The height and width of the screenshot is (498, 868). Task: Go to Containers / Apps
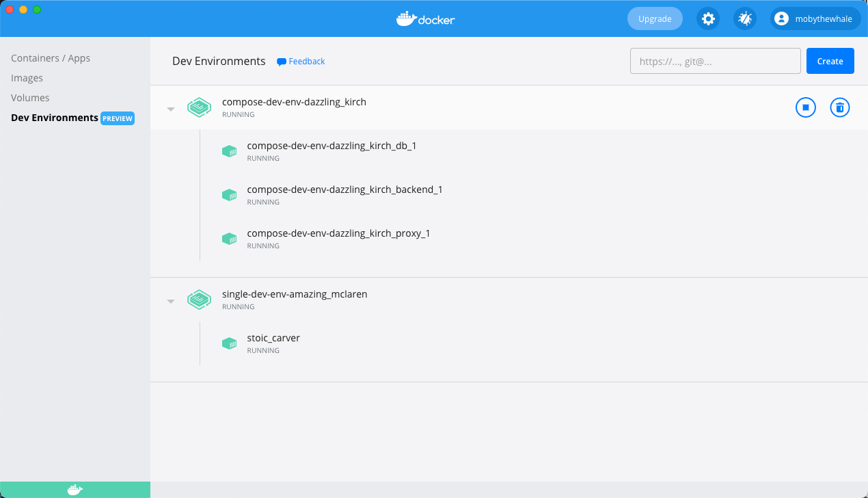pos(51,58)
